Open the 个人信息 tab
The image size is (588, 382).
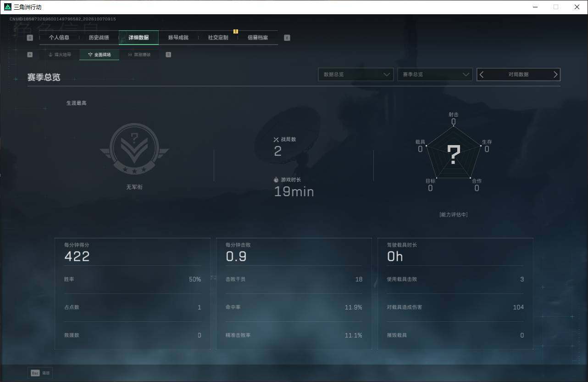click(59, 38)
